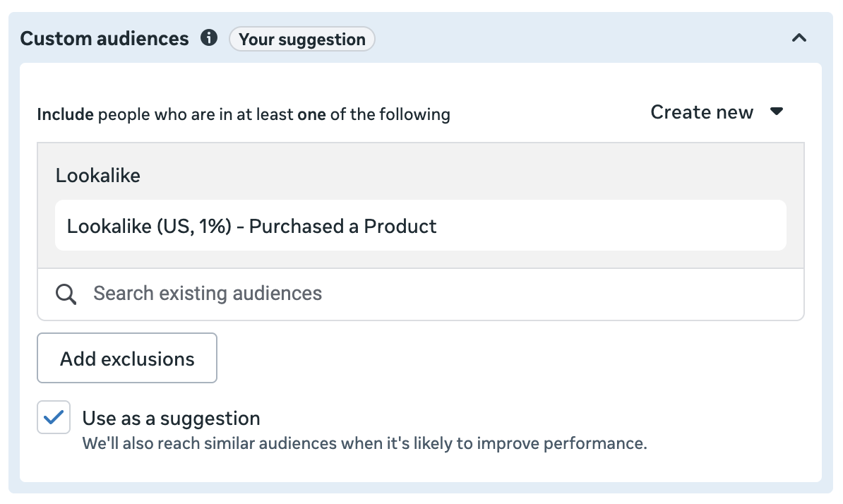The height and width of the screenshot is (504, 843).
Task: Click the magnifying glass search icon
Action: click(x=66, y=294)
